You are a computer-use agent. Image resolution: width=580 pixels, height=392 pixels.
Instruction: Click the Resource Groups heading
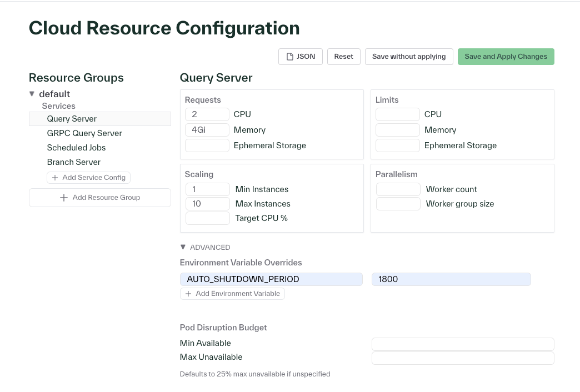(x=76, y=78)
